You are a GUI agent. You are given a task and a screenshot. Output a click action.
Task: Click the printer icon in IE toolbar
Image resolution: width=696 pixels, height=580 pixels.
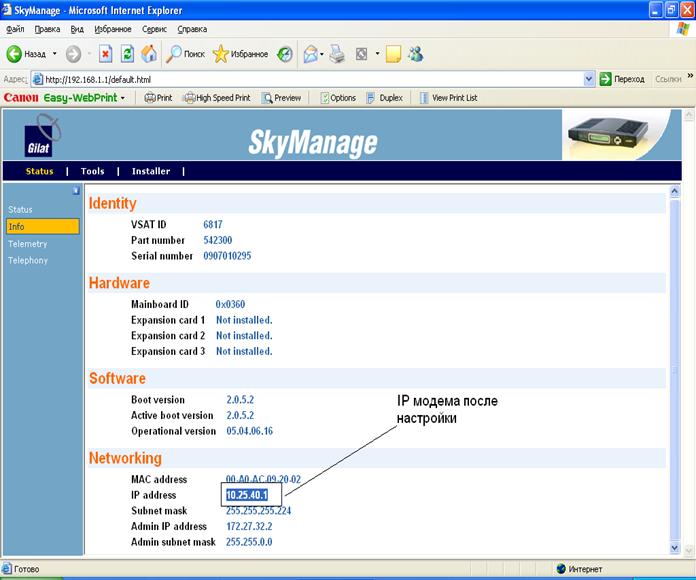(337, 54)
